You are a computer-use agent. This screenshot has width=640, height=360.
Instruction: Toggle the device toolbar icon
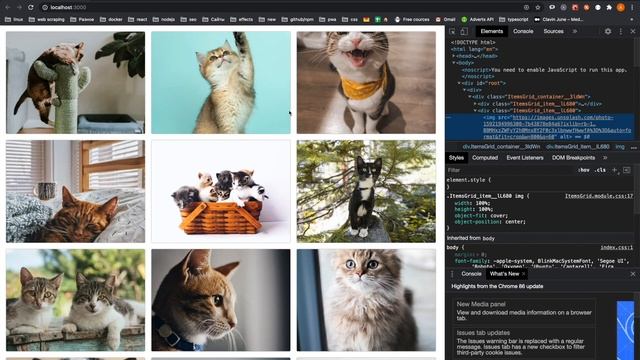pos(464,31)
